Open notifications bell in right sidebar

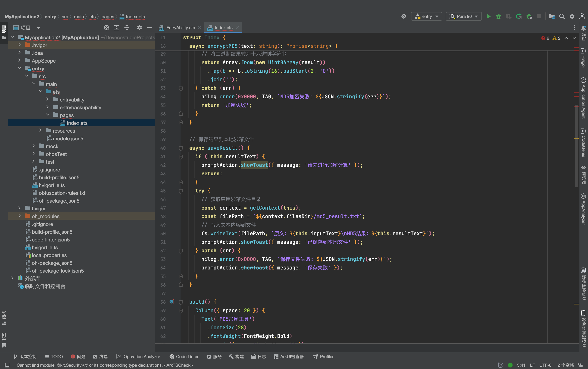tap(583, 28)
